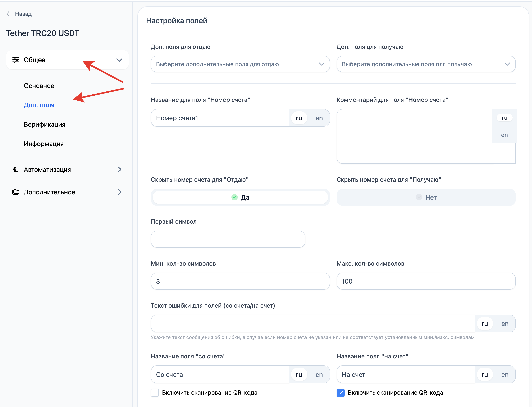
Task: Click the green check icon in Да toggle
Action: [x=234, y=197]
